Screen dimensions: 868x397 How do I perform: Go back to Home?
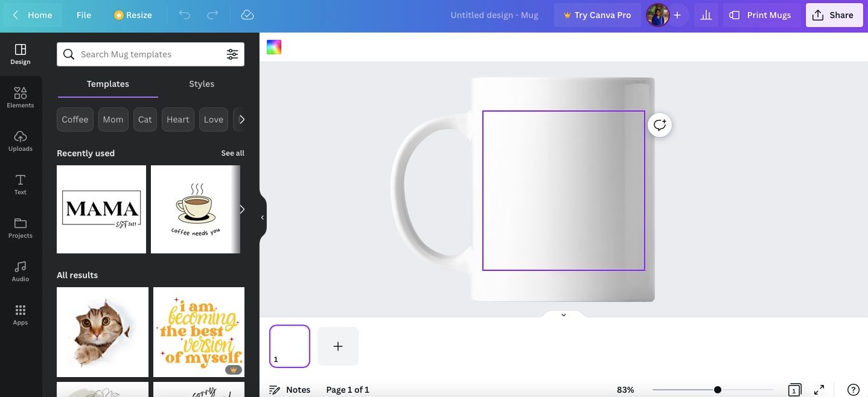(x=33, y=15)
